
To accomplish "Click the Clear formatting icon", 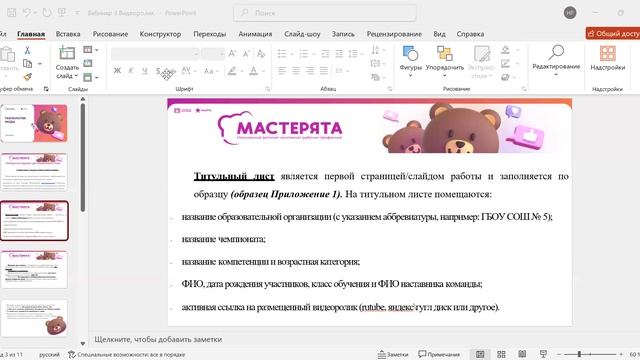I will tap(261, 53).
